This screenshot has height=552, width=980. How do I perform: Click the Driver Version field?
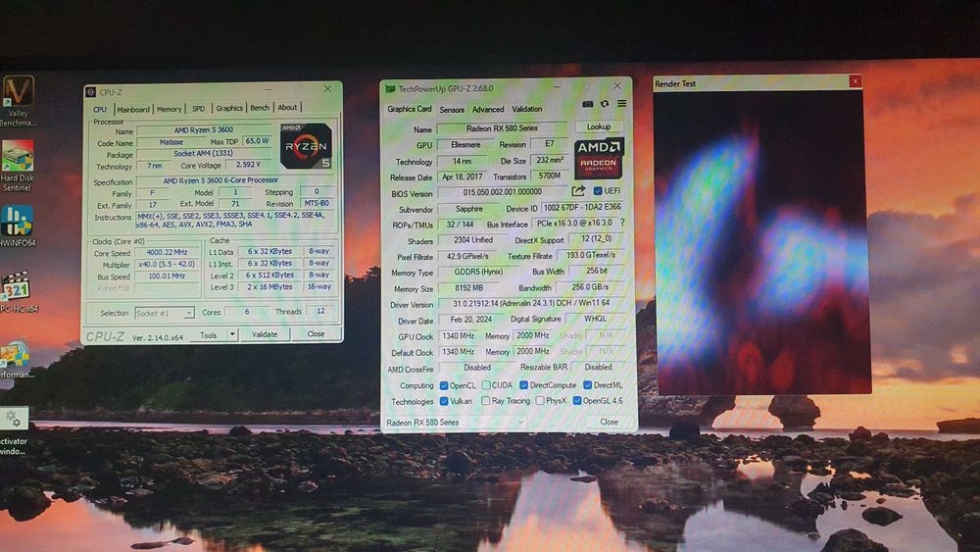[x=531, y=303]
